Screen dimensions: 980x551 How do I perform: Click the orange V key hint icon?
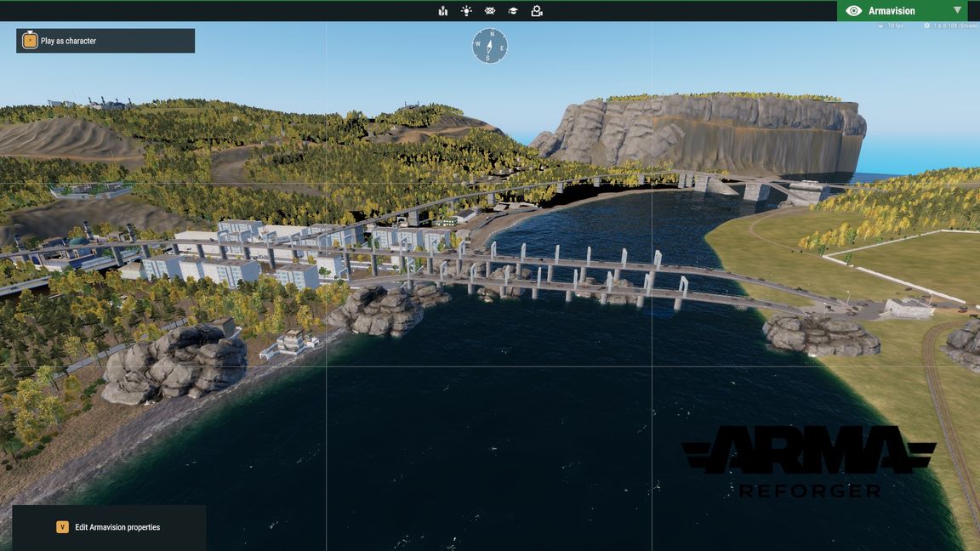(x=62, y=527)
